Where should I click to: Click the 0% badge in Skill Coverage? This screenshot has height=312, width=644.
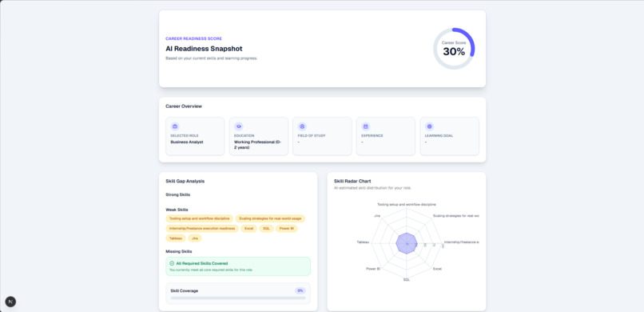(300, 290)
